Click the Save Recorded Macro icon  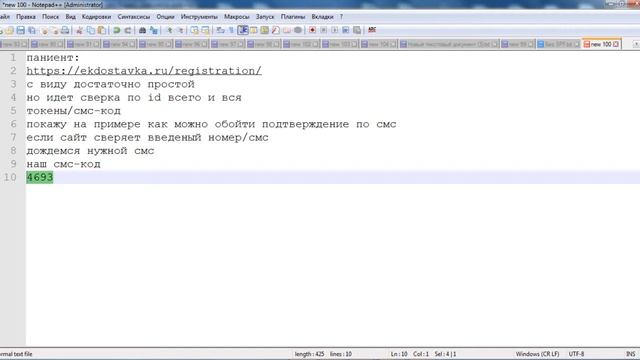tap(357, 30)
